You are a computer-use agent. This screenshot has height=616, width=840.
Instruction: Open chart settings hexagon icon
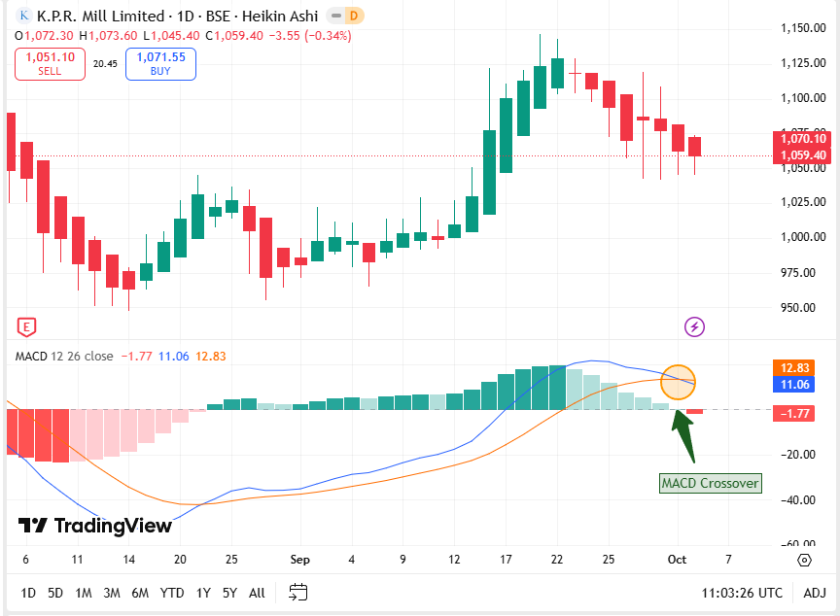click(804, 561)
